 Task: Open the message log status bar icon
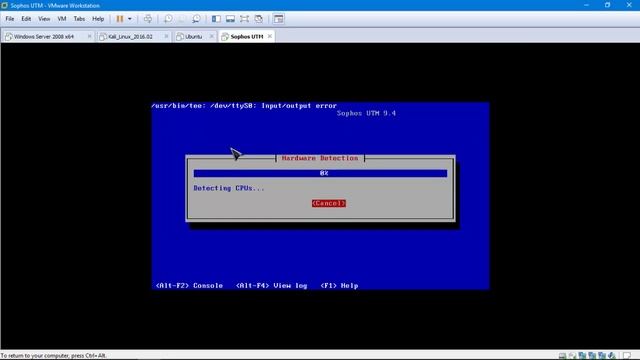click(x=627, y=356)
